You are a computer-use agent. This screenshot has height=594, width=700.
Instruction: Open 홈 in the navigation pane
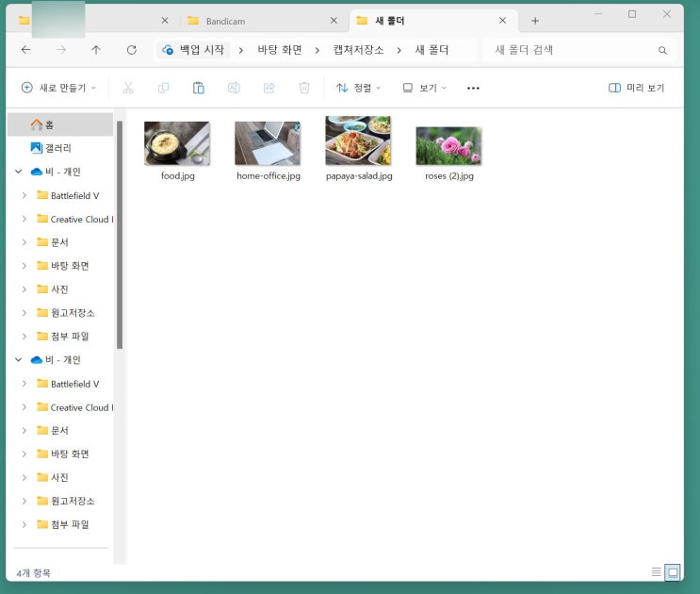click(x=60, y=124)
